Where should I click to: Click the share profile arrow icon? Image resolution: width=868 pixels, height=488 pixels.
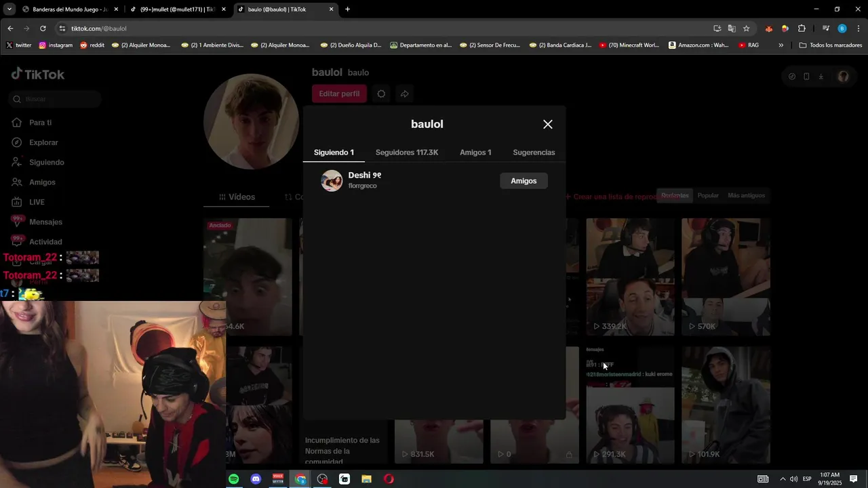click(x=404, y=94)
